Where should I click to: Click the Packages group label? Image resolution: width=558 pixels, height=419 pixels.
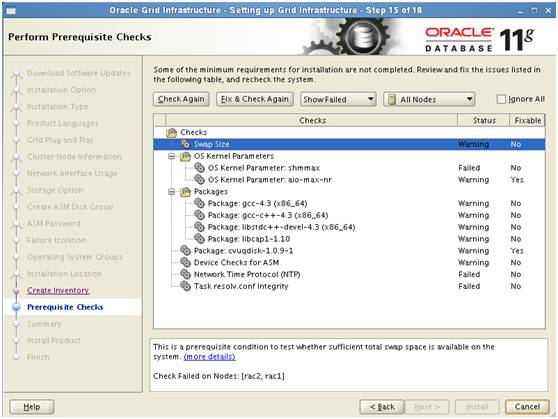point(211,192)
